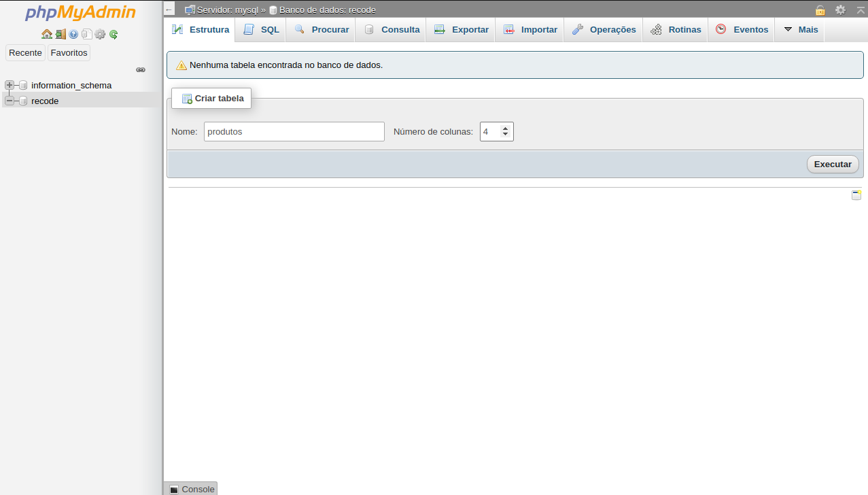Increase the number of columns with up arrow

pos(505,128)
